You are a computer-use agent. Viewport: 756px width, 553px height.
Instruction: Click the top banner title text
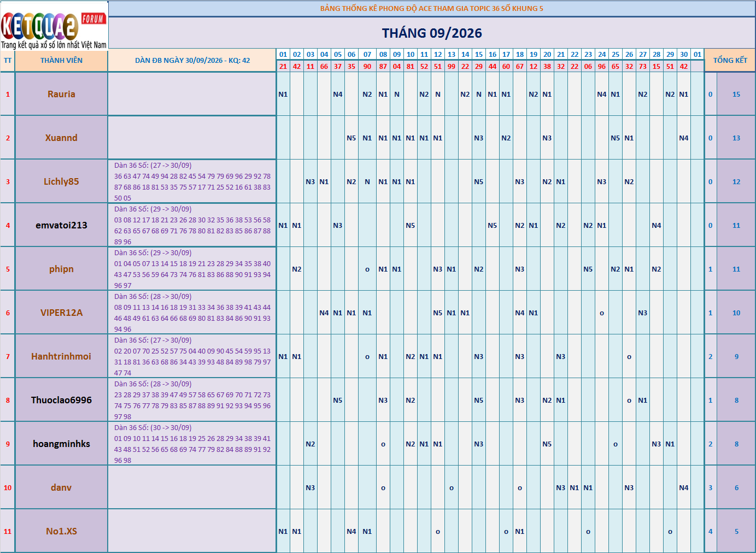432,8
